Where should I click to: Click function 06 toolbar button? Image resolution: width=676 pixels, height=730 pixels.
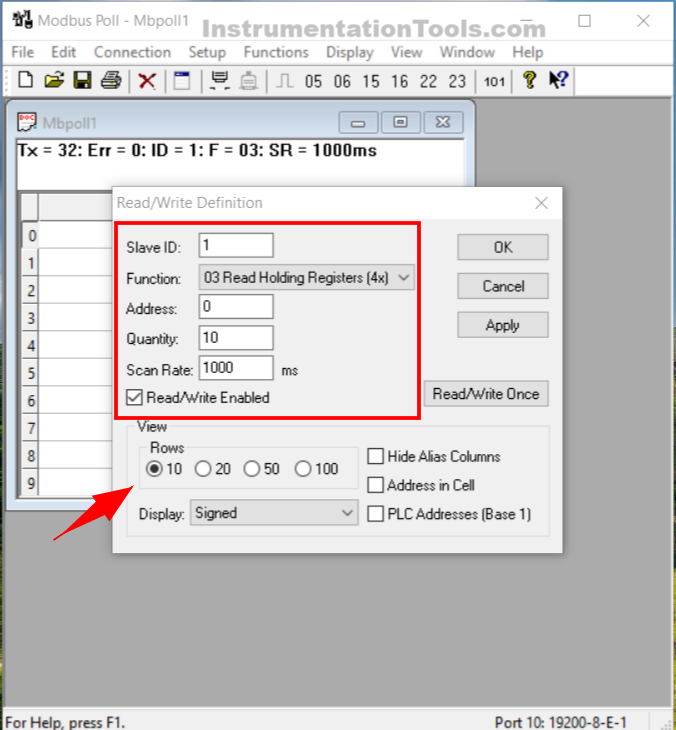[342, 81]
